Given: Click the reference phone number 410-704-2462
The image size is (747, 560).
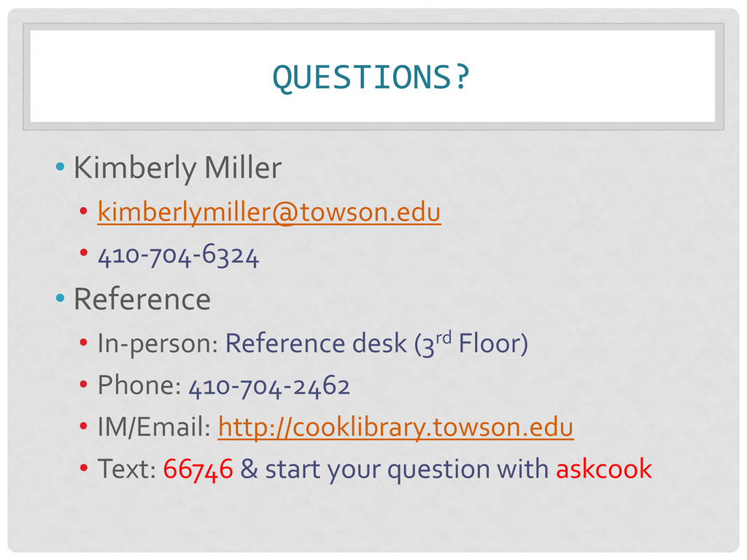Looking at the screenshot, I should tap(269, 385).
